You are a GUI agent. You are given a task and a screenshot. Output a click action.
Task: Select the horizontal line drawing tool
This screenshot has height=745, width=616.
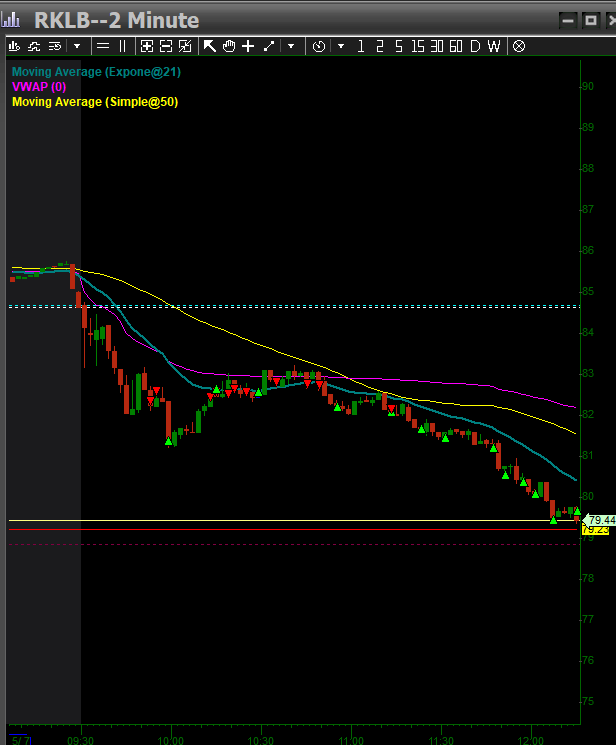[103, 46]
